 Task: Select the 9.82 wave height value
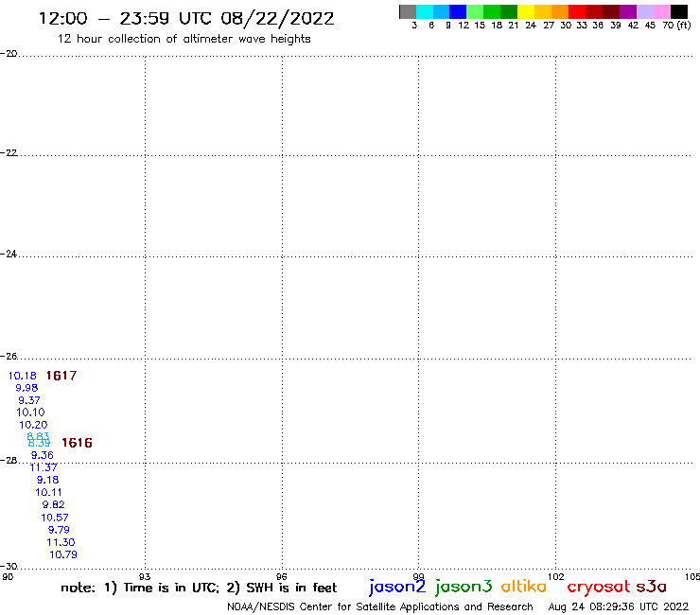[x=53, y=504]
